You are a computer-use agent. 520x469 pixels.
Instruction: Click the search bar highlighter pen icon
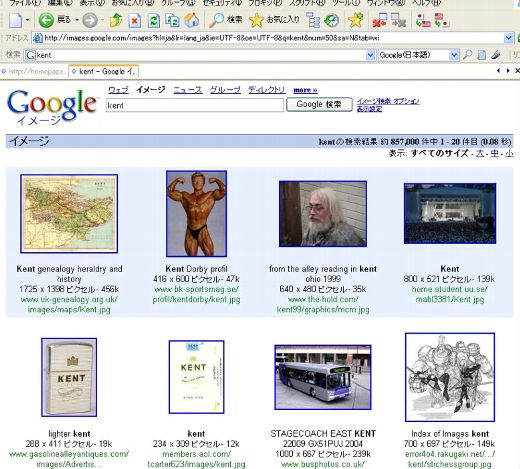click(x=496, y=55)
